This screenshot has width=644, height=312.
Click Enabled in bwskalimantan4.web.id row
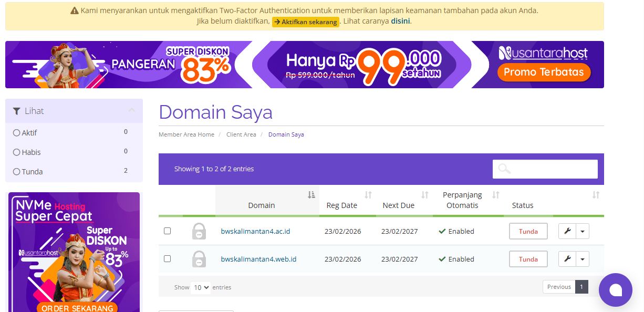461,259
